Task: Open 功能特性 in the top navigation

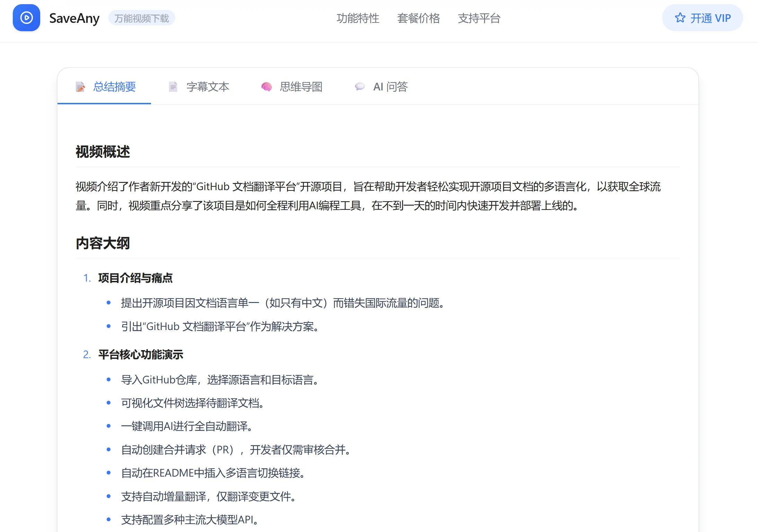Action: click(358, 18)
